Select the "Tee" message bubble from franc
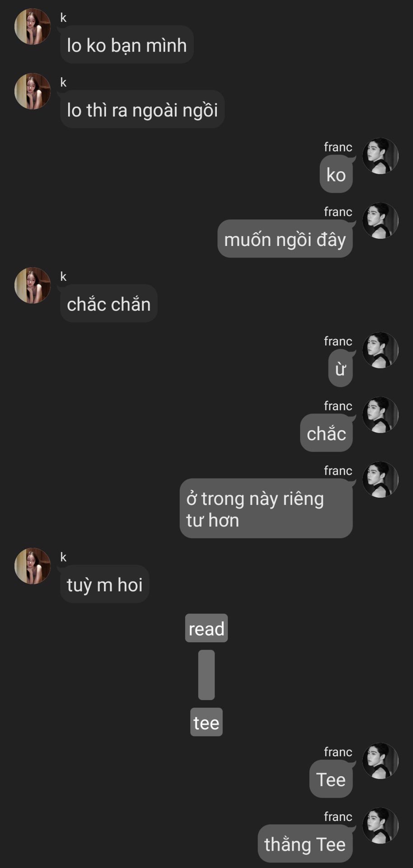 tap(331, 779)
